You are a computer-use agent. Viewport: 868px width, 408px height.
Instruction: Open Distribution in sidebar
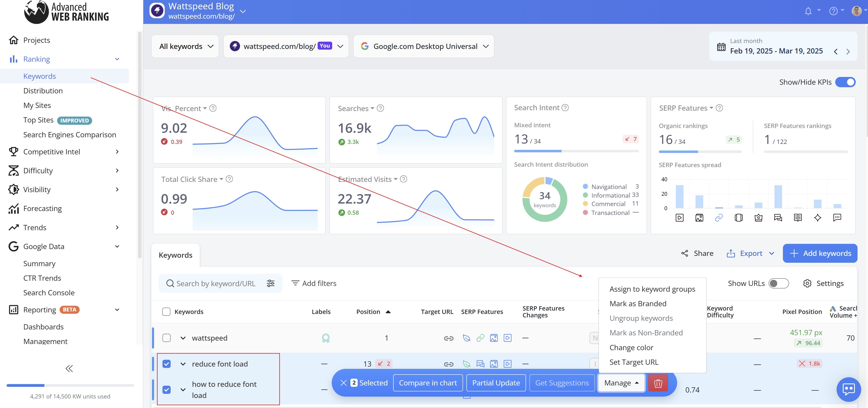coord(43,91)
